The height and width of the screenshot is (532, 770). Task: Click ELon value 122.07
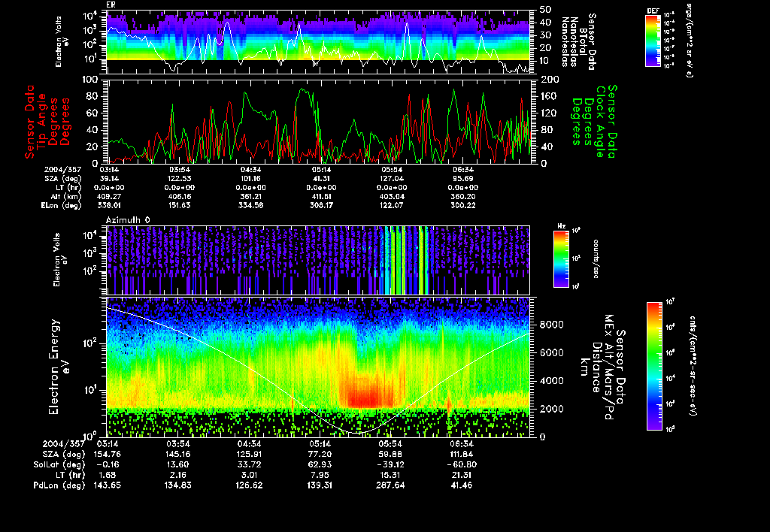coord(391,205)
